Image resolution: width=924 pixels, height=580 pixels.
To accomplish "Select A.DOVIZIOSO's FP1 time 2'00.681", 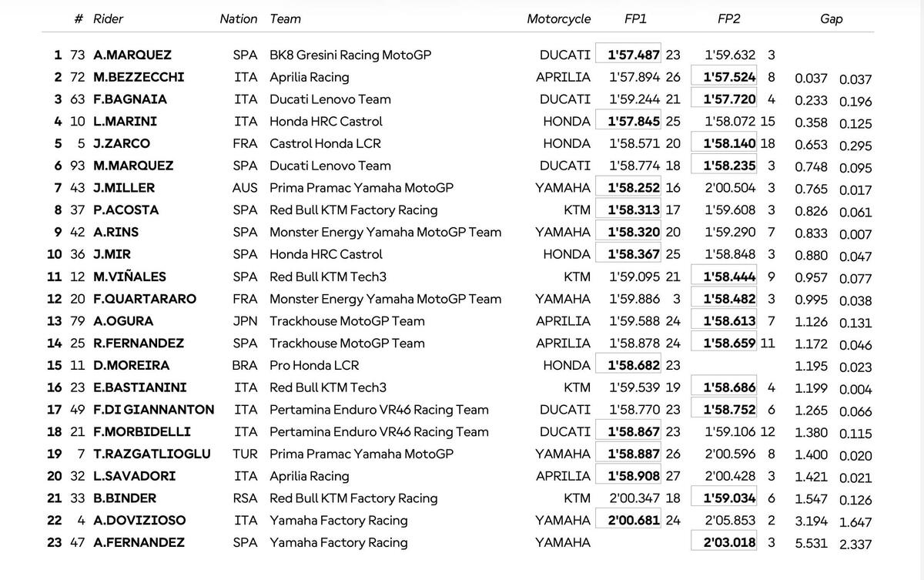I will (634, 520).
